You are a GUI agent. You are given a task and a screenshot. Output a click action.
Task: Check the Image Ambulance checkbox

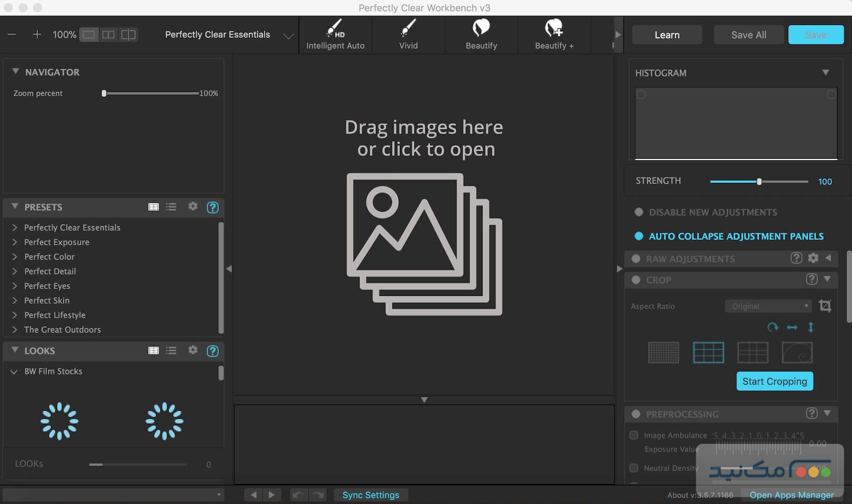tap(634, 435)
